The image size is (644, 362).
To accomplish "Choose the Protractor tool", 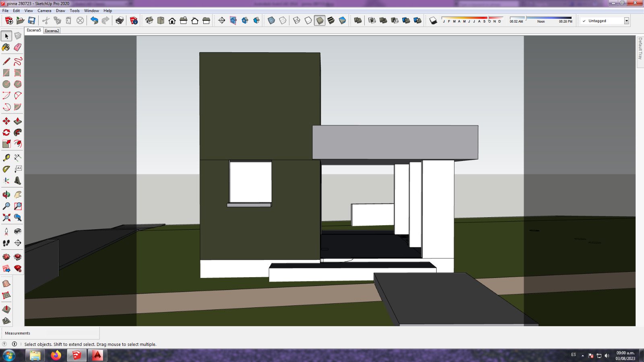I will [6, 169].
